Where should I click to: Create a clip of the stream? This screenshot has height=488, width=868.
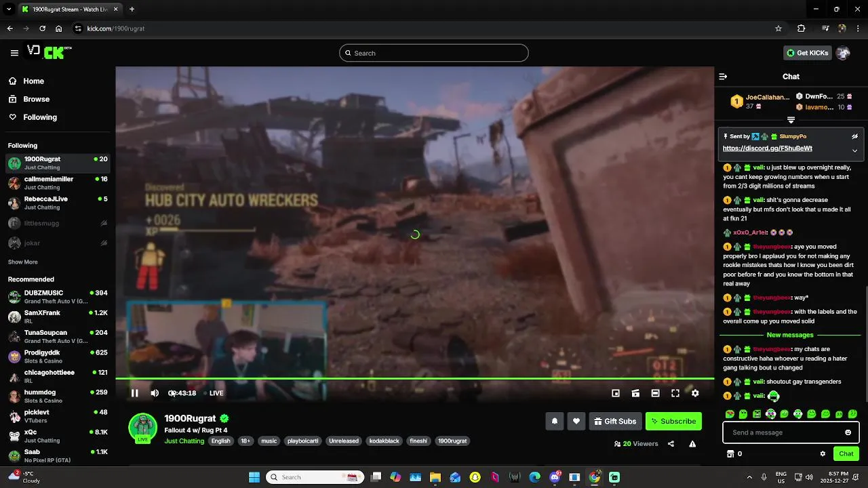635,393
